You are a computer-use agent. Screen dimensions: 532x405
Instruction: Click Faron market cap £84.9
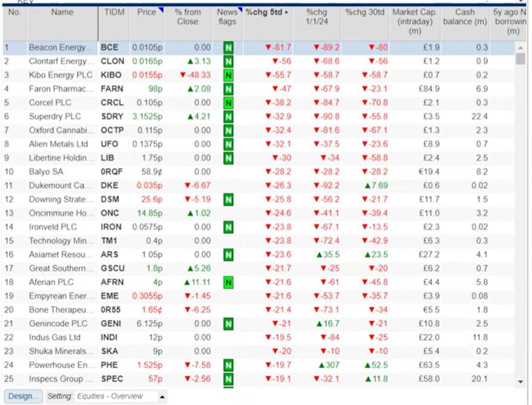[x=429, y=89]
